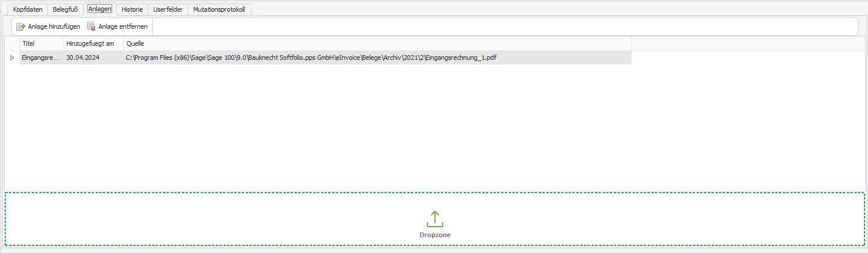
Task: Open the Kopfdaten tab
Action: [25, 9]
